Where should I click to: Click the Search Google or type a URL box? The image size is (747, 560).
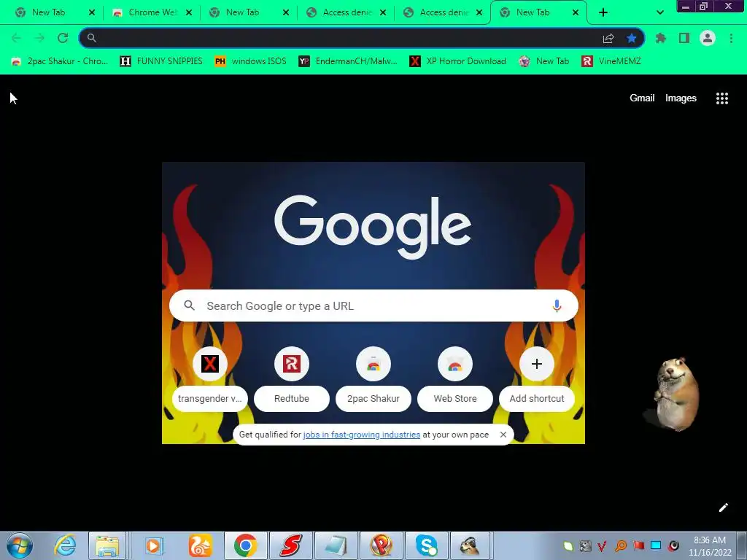coord(373,306)
